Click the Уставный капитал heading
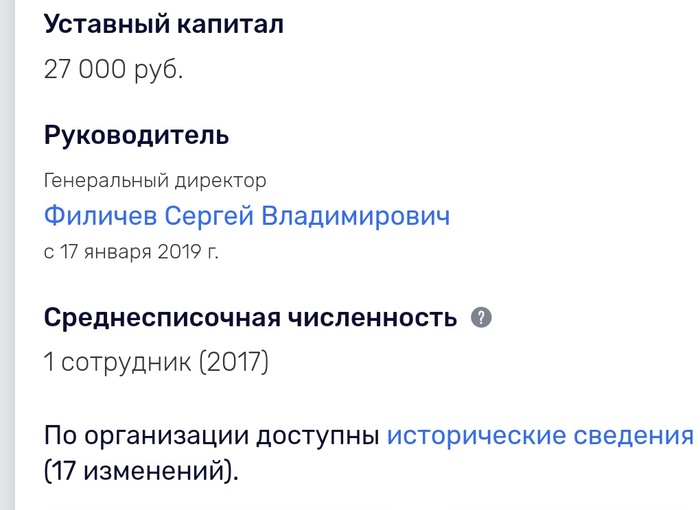 coord(164,26)
